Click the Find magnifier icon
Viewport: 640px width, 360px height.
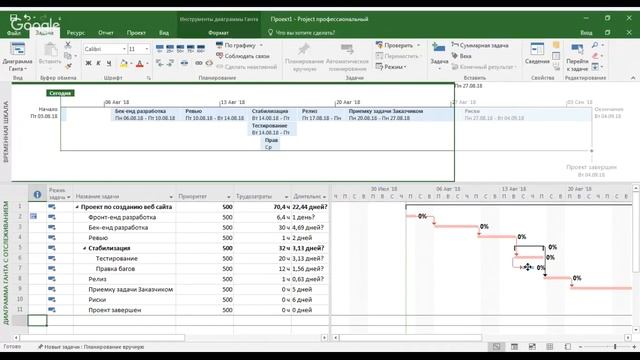[x=595, y=45]
